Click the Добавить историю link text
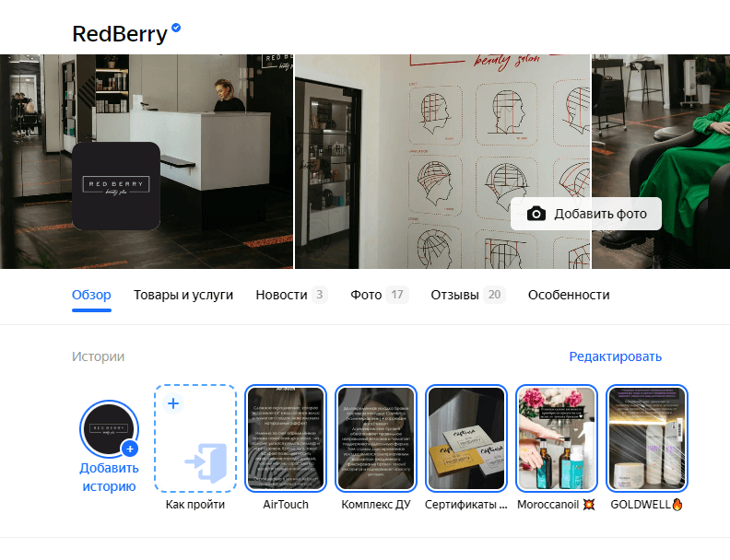 pyautogui.click(x=109, y=477)
